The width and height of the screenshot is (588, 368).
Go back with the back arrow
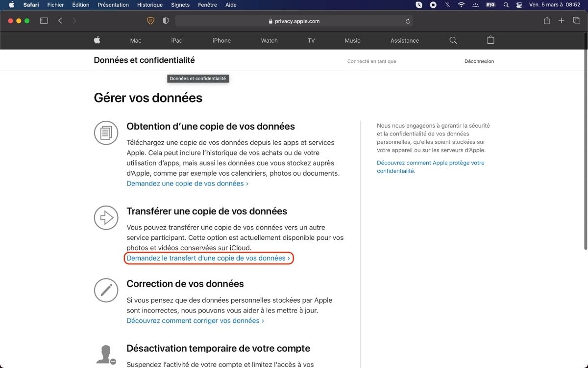[60, 21]
